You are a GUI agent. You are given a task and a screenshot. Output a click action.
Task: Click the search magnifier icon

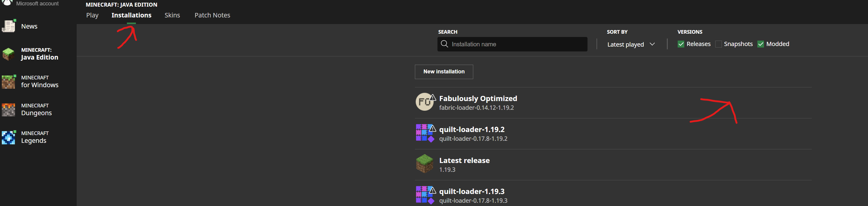(x=444, y=44)
